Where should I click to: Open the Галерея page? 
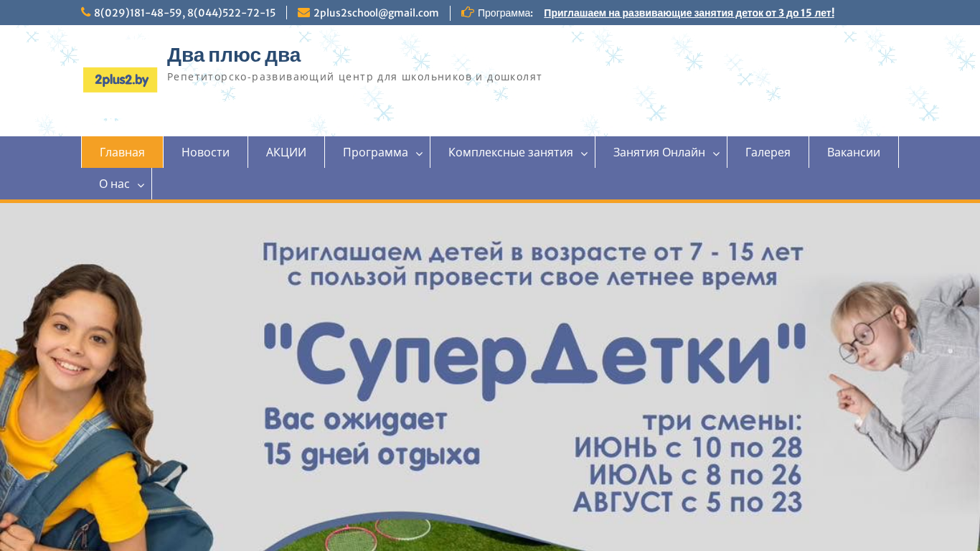[768, 152]
